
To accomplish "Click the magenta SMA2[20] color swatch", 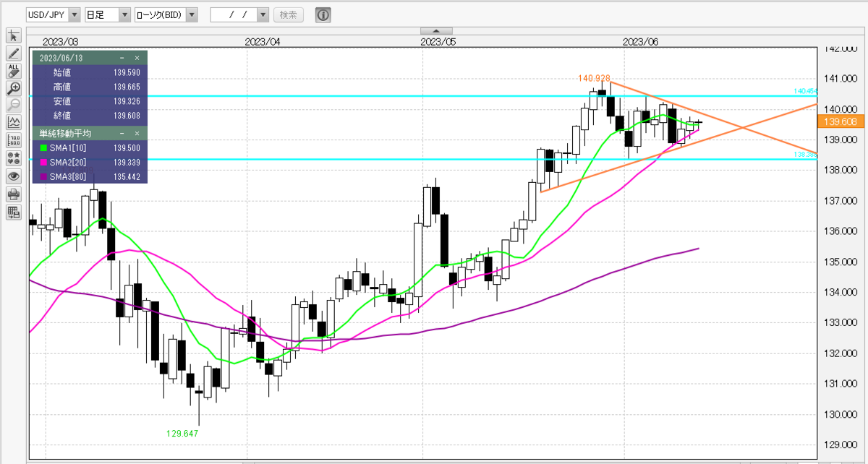I will coord(43,162).
